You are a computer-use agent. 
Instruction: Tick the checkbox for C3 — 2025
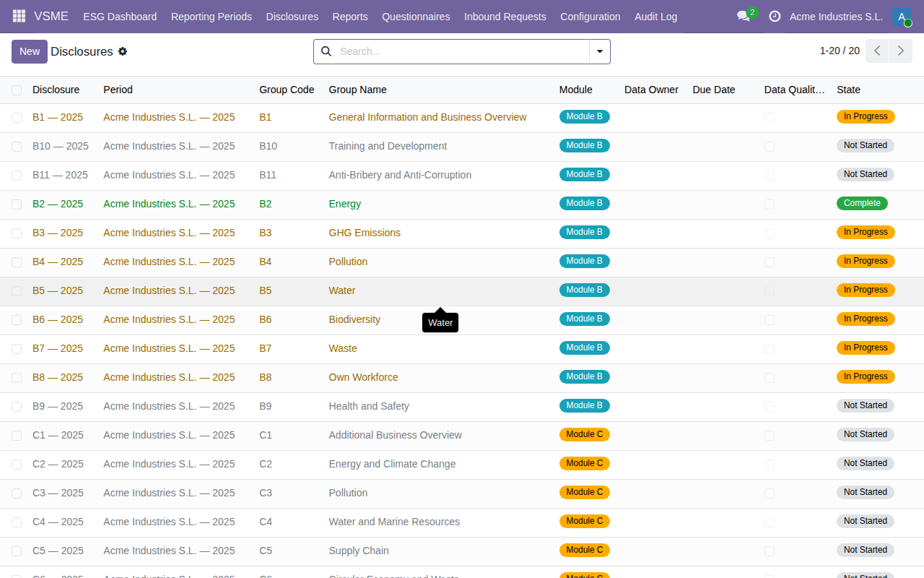[x=17, y=493]
